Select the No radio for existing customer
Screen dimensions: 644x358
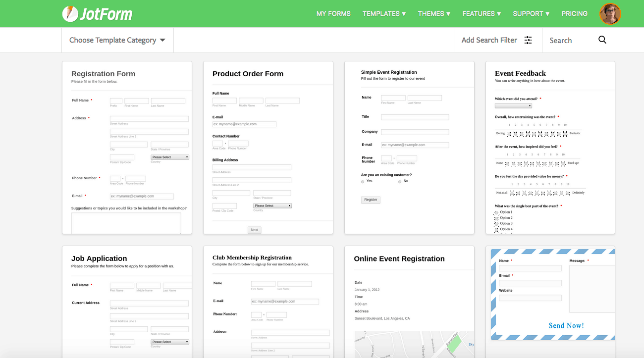[x=399, y=181]
